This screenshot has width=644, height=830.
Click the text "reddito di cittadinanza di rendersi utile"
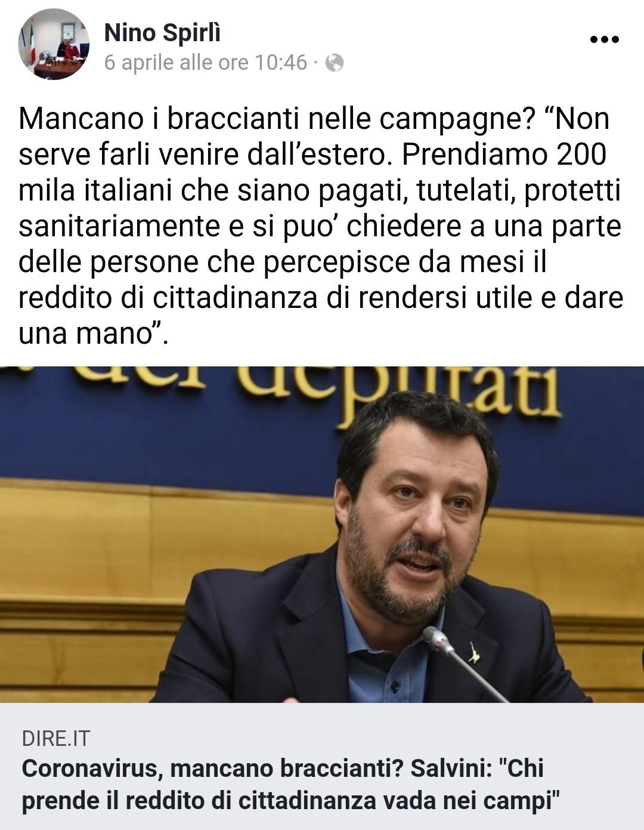click(x=276, y=298)
